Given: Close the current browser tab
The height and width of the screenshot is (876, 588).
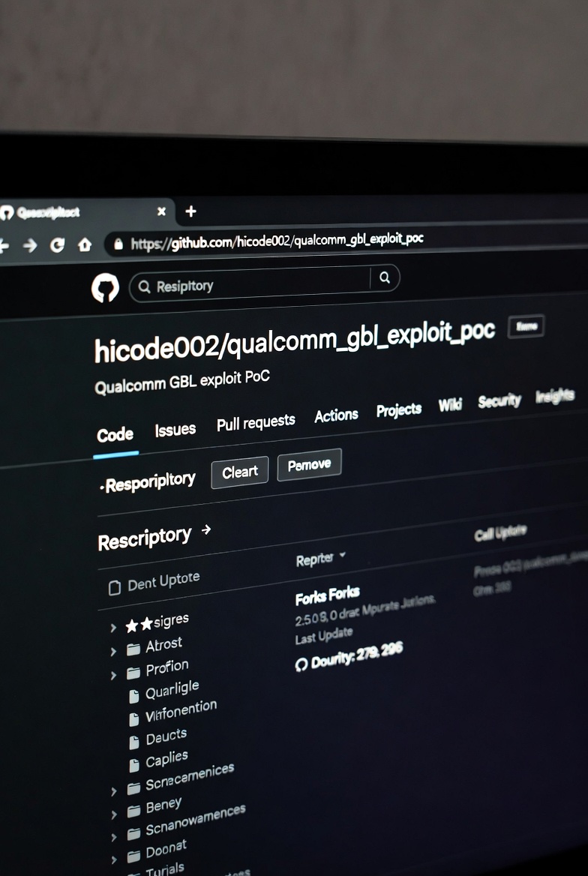Looking at the screenshot, I should click(x=161, y=211).
